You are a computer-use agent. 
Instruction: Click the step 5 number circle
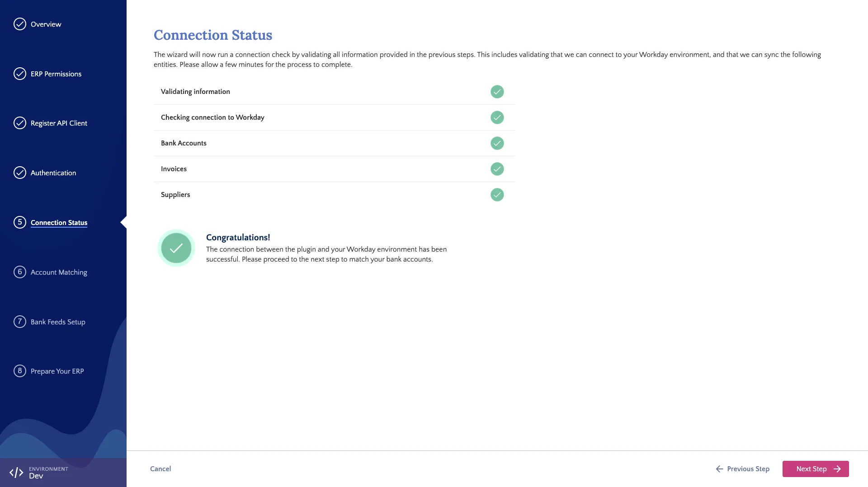(20, 222)
